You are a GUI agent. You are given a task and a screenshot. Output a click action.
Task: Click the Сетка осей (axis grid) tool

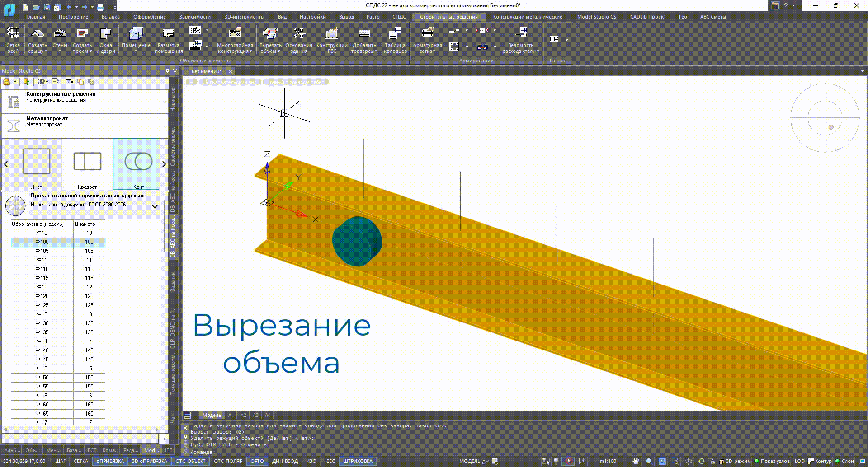[x=13, y=40]
